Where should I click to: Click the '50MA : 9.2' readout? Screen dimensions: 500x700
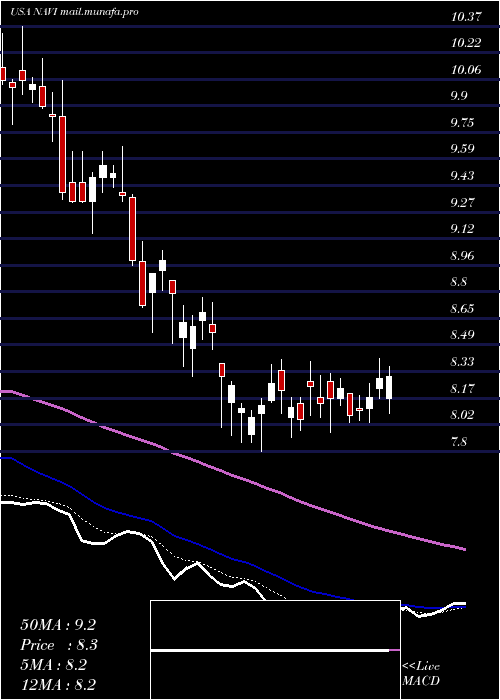58,625
